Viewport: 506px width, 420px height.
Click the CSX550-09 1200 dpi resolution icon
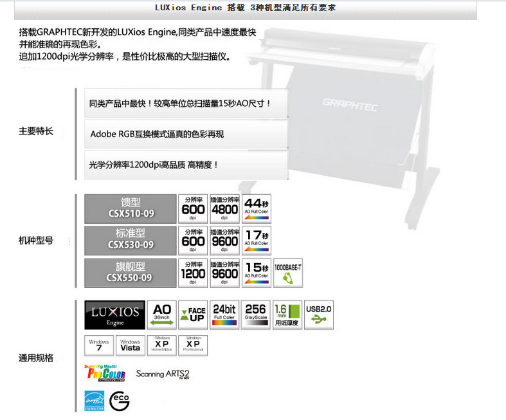tap(193, 273)
